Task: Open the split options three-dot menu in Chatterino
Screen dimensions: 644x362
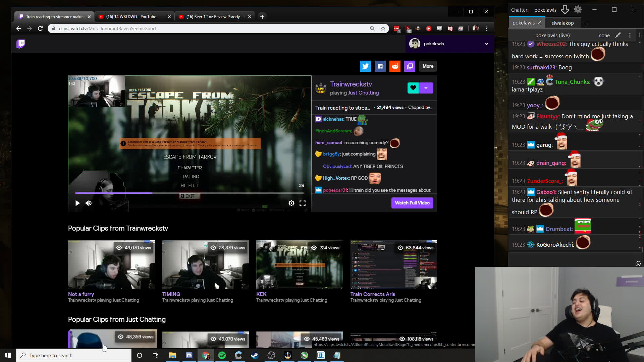Action: [x=630, y=35]
